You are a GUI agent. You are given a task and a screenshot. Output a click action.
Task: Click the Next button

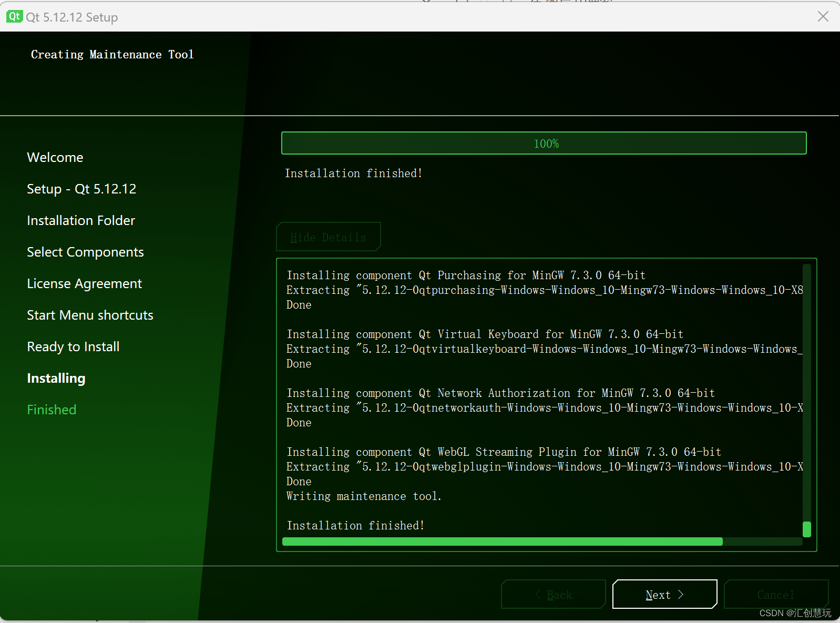pos(664,594)
